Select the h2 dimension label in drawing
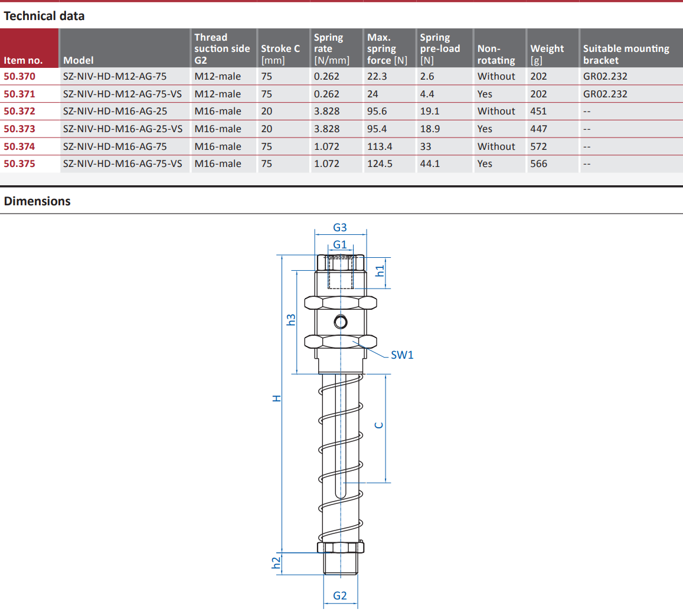 (x=276, y=563)
